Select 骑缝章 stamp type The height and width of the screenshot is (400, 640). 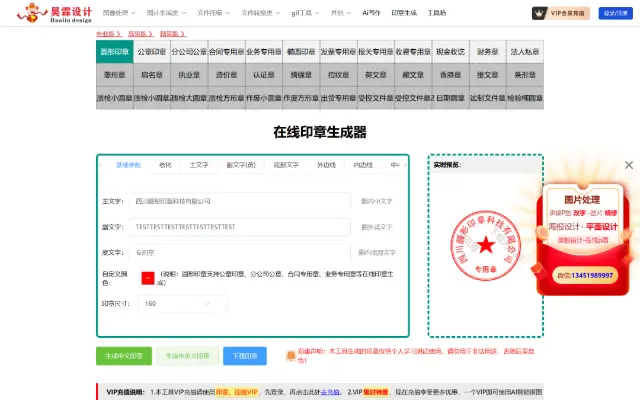301,75
